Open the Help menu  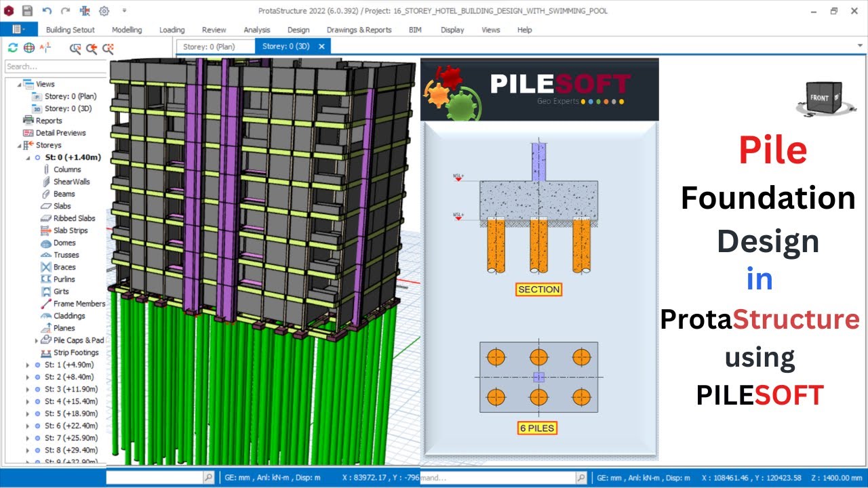524,30
